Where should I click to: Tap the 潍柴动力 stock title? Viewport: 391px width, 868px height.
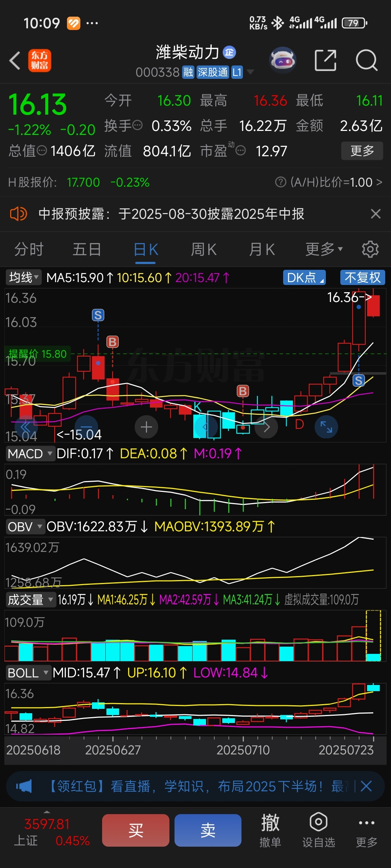coord(188,52)
